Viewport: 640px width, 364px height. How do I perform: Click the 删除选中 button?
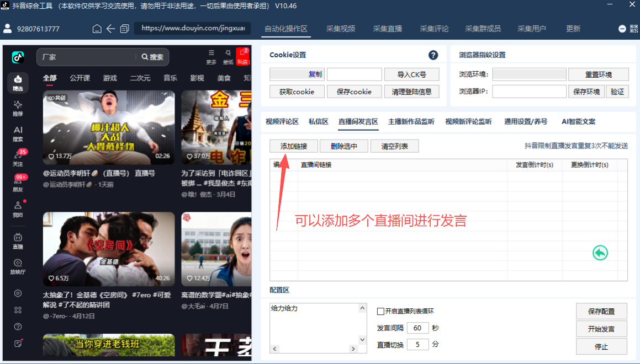[343, 146]
